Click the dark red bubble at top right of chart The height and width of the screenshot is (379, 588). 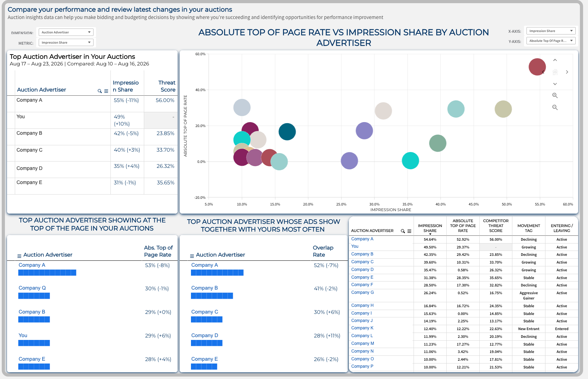(x=537, y=67)
